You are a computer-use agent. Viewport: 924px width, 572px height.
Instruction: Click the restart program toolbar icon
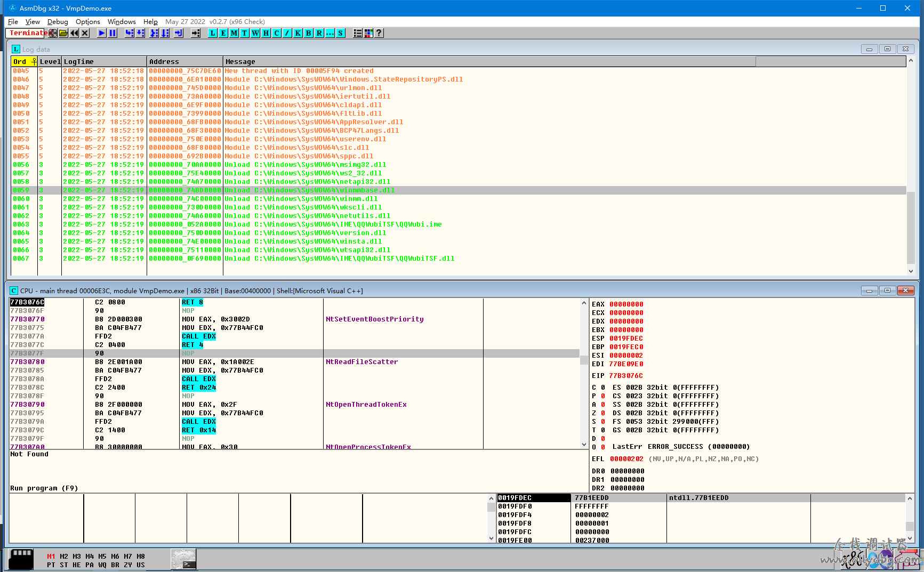point(53,33)
